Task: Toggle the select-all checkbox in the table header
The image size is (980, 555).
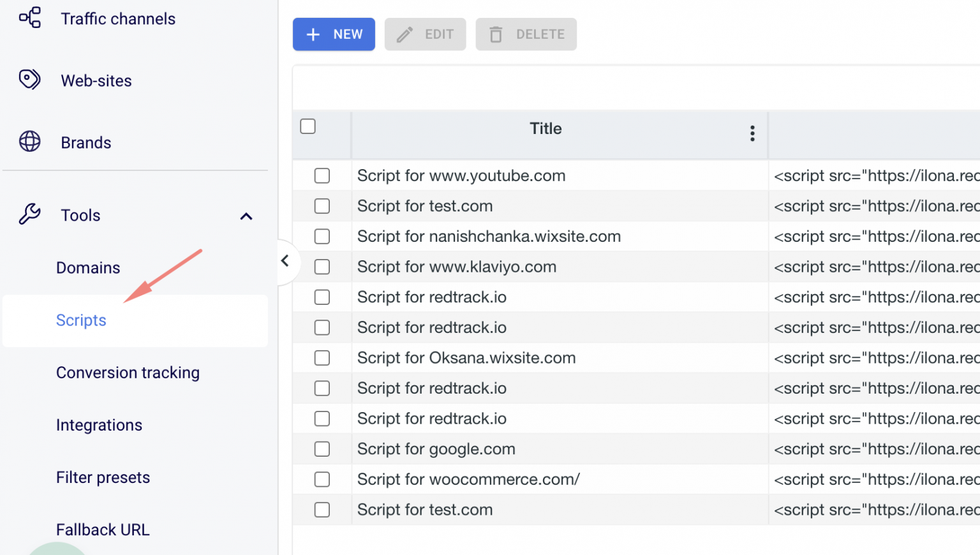Action: click(308, 126)
